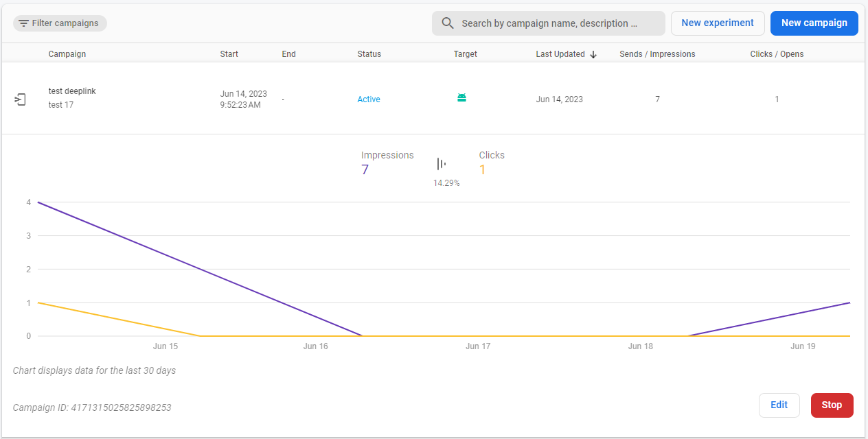Sort by the Start column header
Viewport: 868px width, 439px height.
[x=229, y=54]
